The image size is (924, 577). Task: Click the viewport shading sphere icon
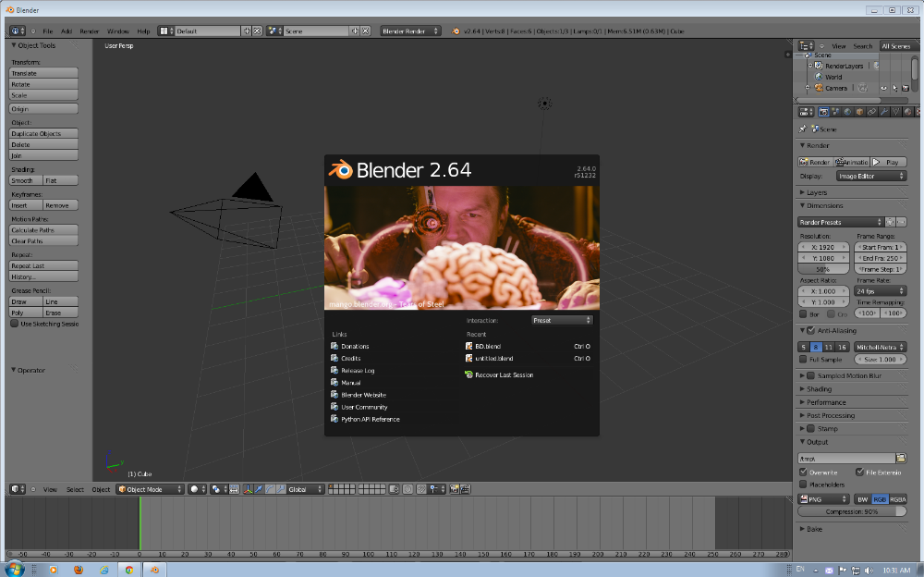[x=194, y=489]
